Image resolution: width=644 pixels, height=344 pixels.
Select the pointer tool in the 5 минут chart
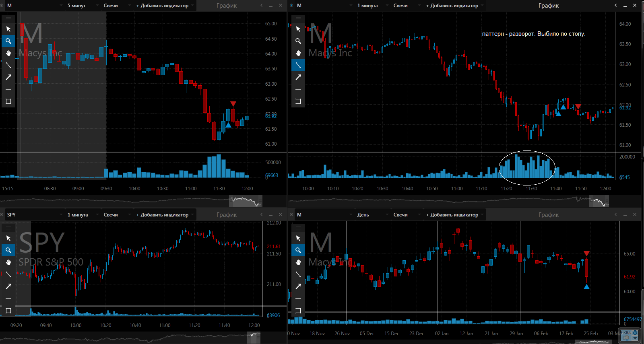click(x=8, y=29)
